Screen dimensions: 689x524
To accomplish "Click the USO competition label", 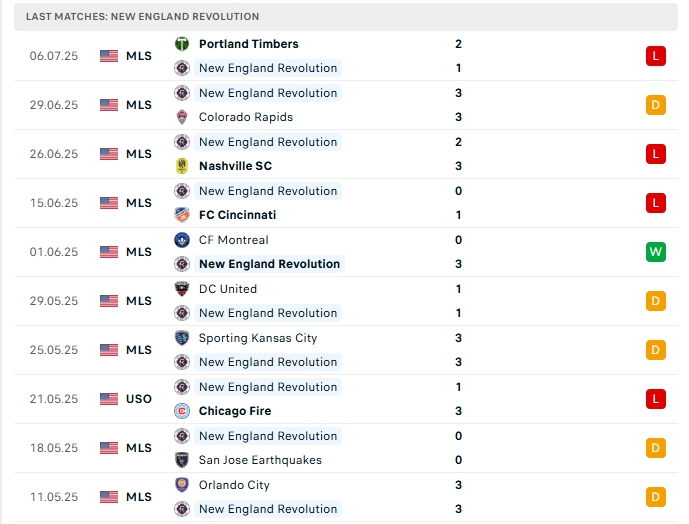I will click(139, 399).
